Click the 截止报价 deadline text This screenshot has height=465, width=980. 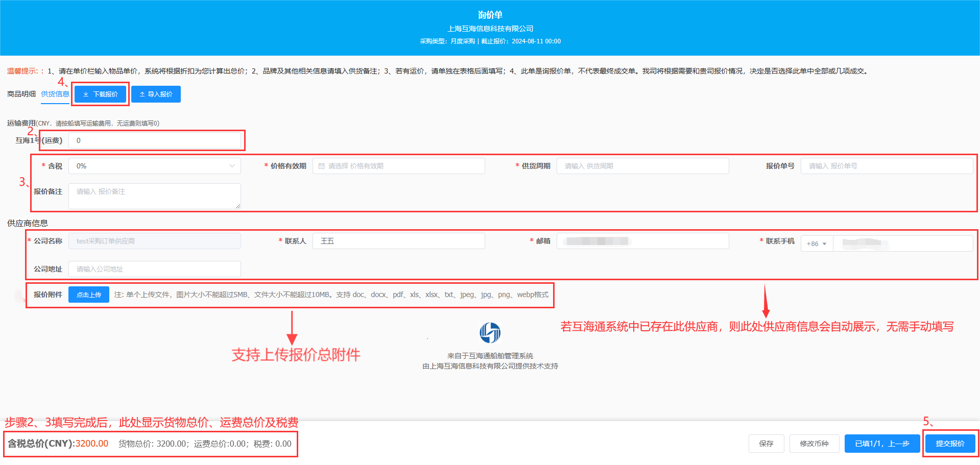tap(521, 41)
